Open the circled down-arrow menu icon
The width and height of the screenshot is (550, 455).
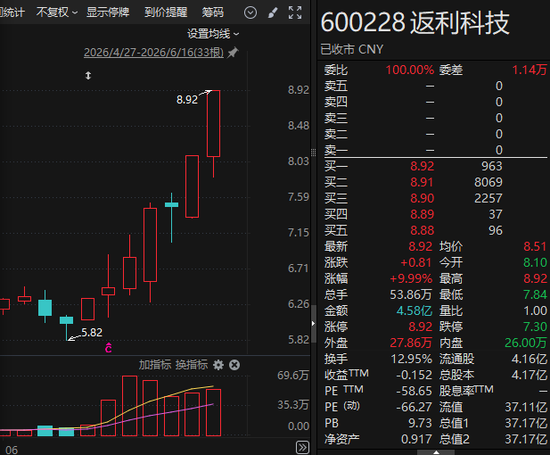[250, 13]
